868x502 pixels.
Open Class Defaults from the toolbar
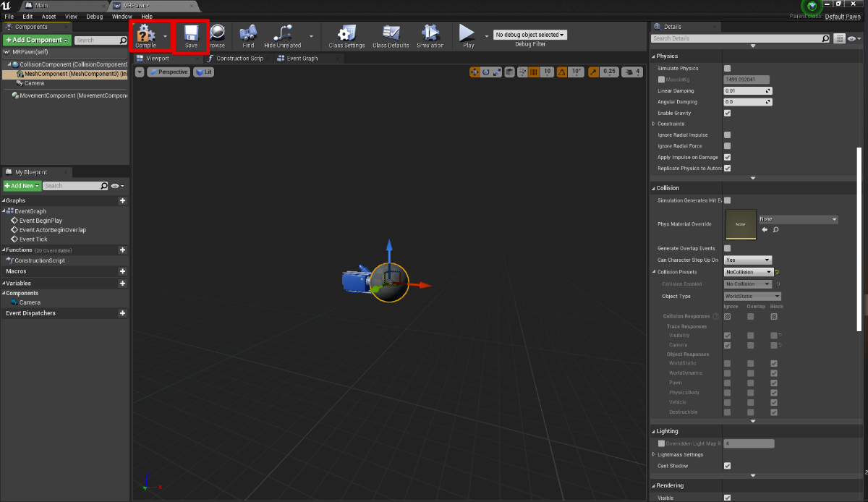391,35
